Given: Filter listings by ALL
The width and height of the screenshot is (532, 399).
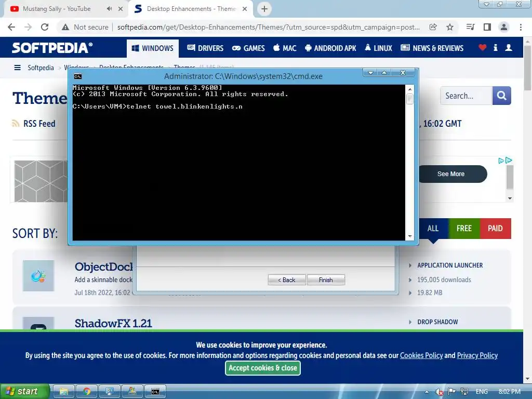Looking at the screenshot, I should pos(433,229).
